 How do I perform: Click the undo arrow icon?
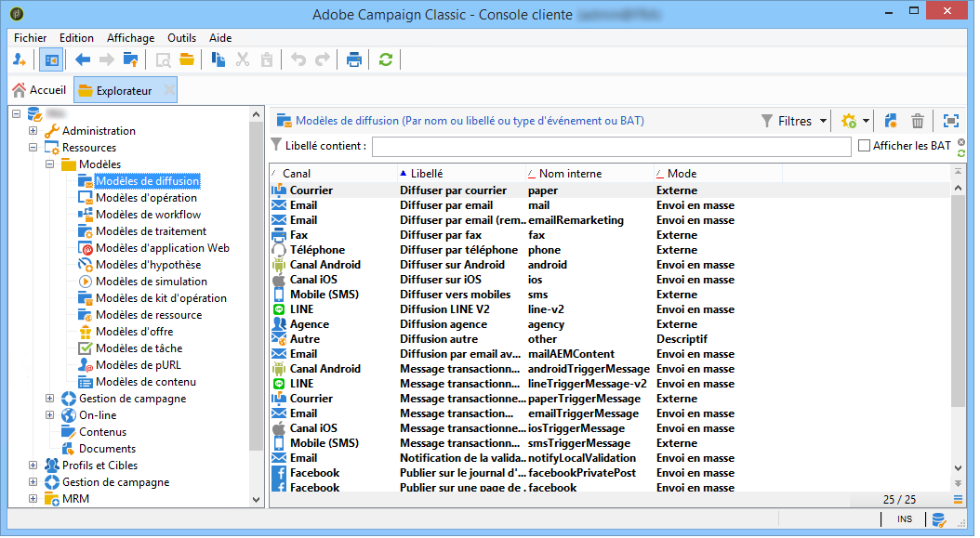coord(298,60)
